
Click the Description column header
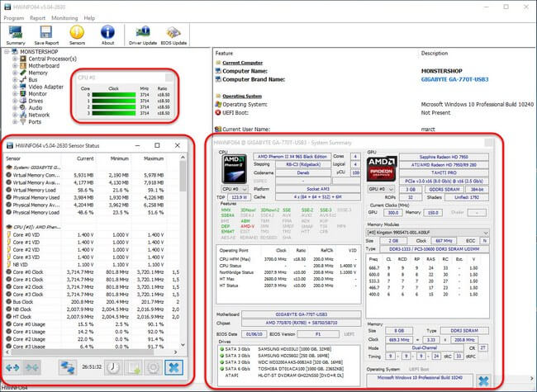coord(435,54)
